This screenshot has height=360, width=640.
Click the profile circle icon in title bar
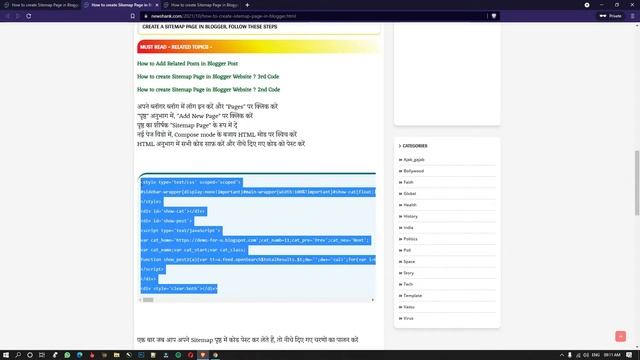pos(587,5)
